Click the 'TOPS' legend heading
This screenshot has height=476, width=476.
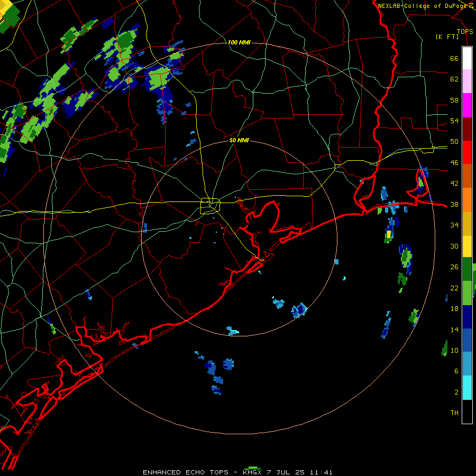[465, 32]
